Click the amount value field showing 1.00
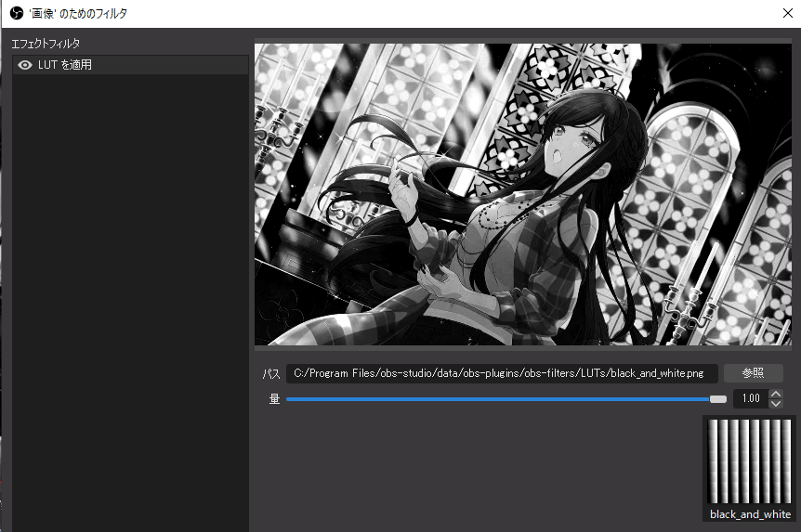This screenshot has height=532, width=801. coord(751,398)
